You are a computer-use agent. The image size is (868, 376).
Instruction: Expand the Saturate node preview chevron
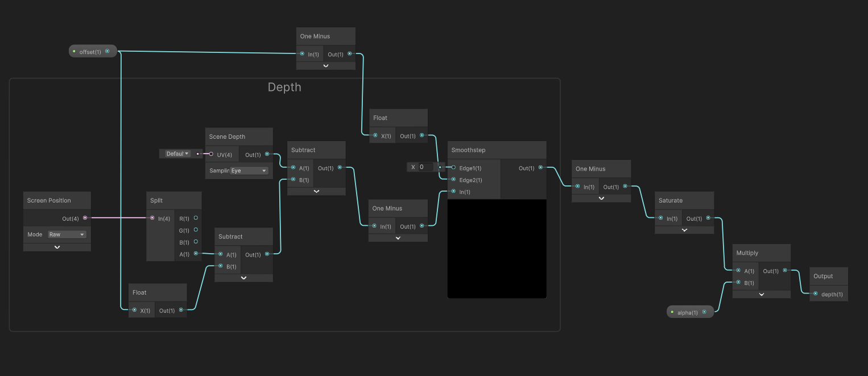click(684, 230)
